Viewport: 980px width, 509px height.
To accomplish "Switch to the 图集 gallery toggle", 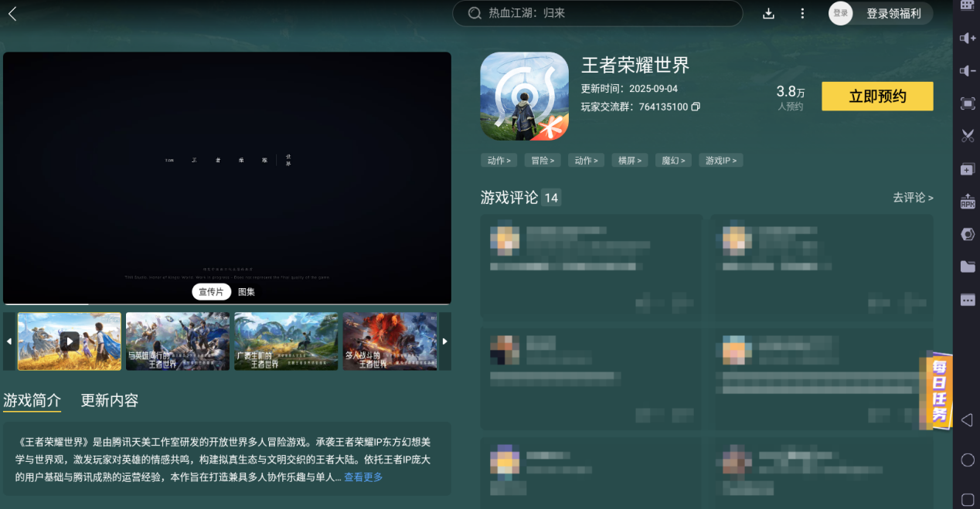I will coord(247,292).
